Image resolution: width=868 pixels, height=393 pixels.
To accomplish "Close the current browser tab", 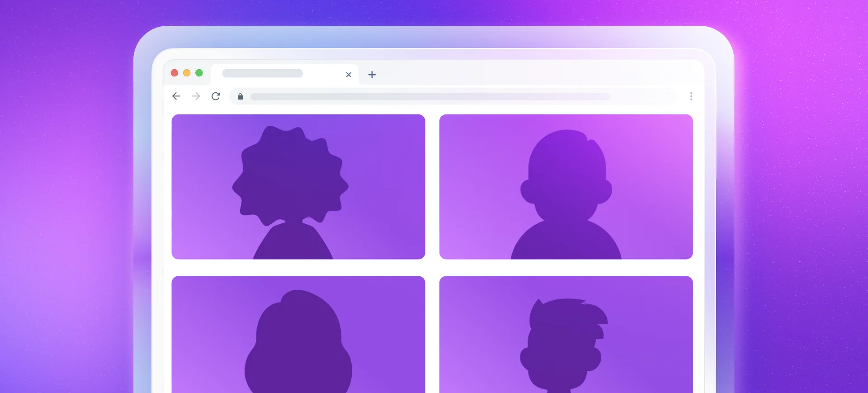I will click(x=349, y=75).
